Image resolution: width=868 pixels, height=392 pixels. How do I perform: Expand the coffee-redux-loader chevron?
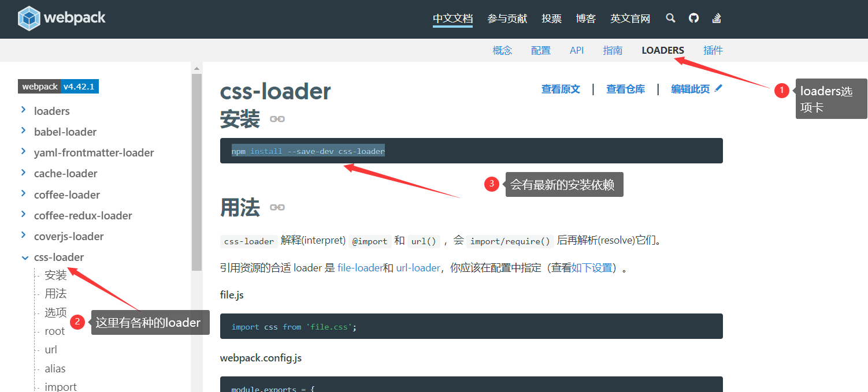point(24,214)
